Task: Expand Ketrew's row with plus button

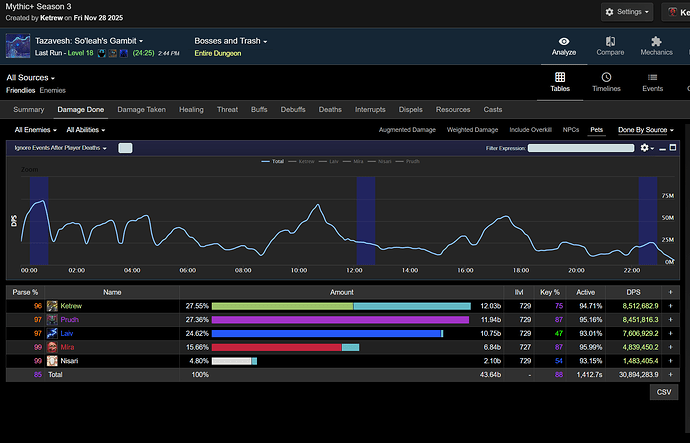Action: coord(671,306)
